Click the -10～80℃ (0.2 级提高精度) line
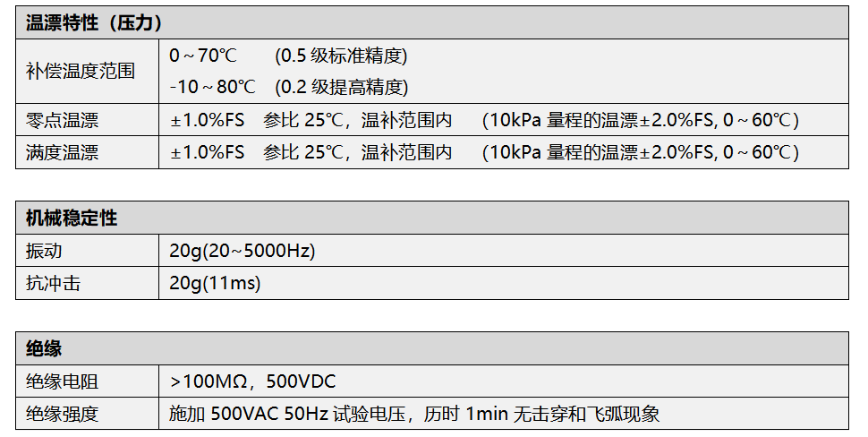868x437 pixels. coord(288,87)
